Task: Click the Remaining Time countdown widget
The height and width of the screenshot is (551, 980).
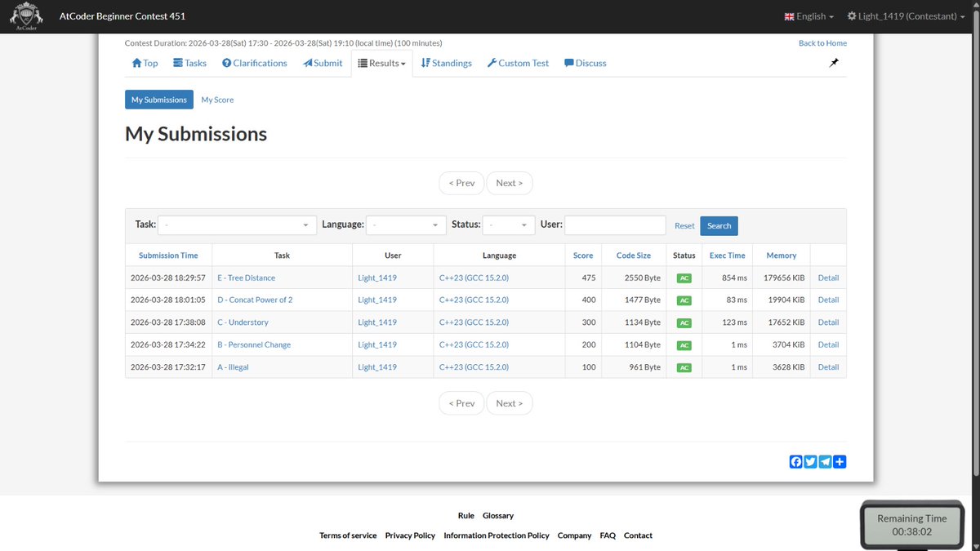Action: pos(912,525)
